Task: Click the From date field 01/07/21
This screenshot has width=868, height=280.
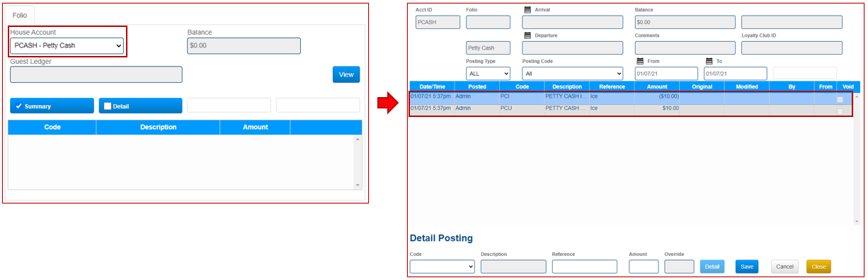Action: click(x=666, y=73)
